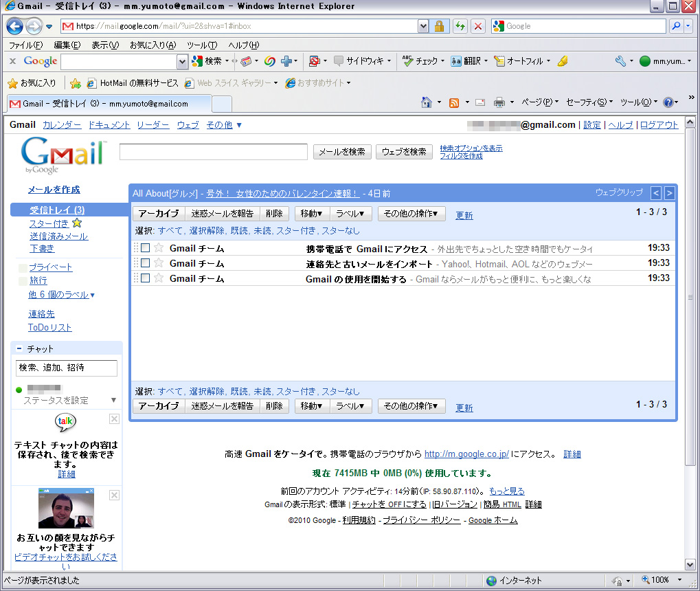Click the Gmail logo

(x=64, y=155)
